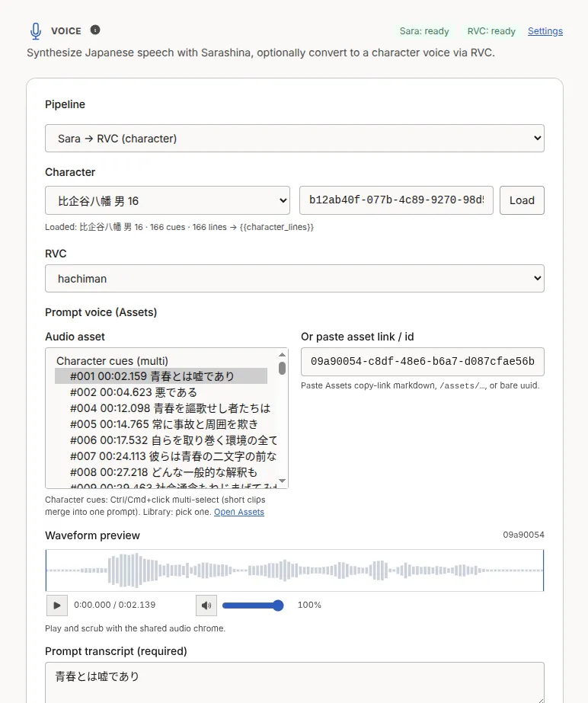The image size is (588, 703).
Task: Click the microphone Voice icon
Action: [36, 31]
